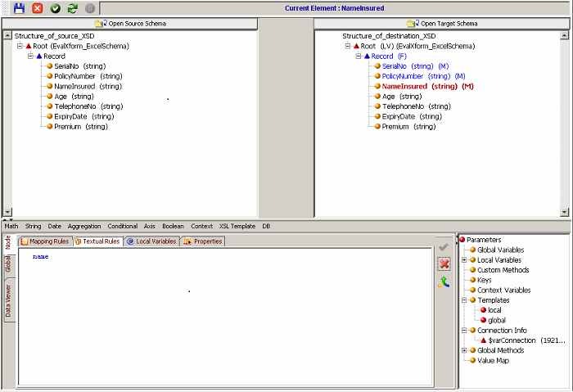Collapse the source Root node
This screenshot has height=392, width=573.
click(20, 46)
